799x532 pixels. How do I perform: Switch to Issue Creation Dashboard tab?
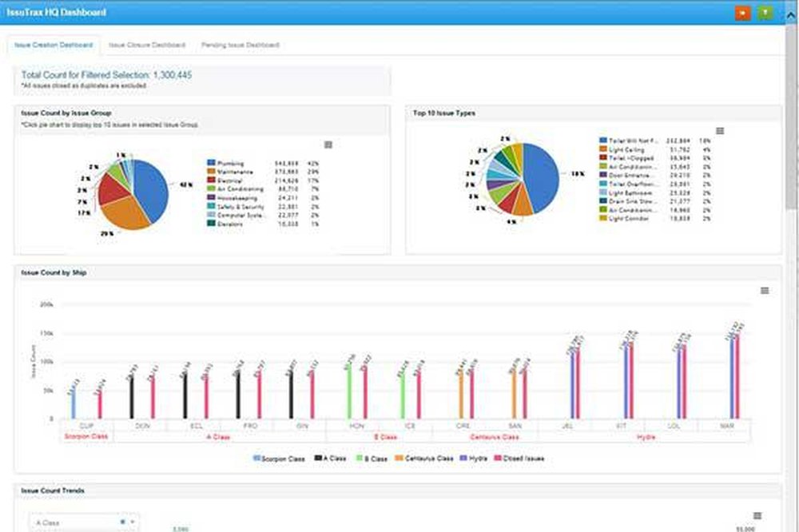click(54, 45)
